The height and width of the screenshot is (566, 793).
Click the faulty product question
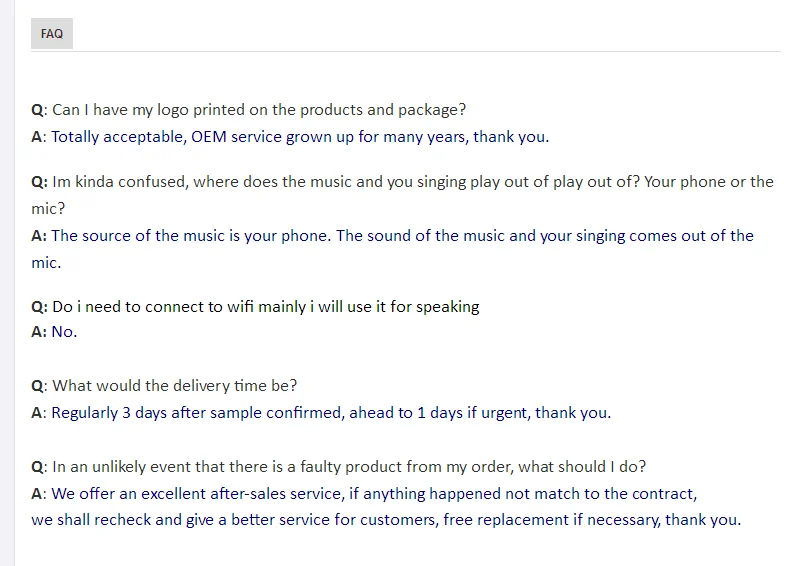pos(348,466)
